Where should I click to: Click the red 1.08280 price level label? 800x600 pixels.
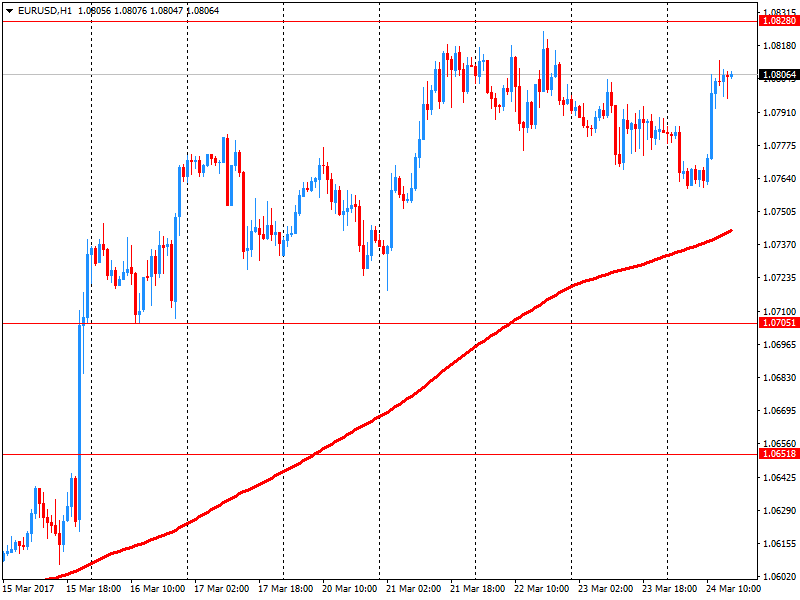tap(779, 21)
